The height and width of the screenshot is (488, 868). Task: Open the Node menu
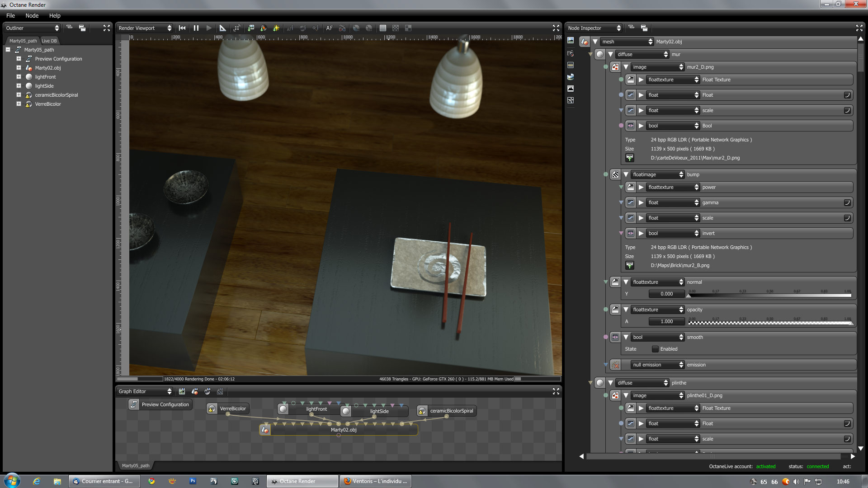coord(32,15)
